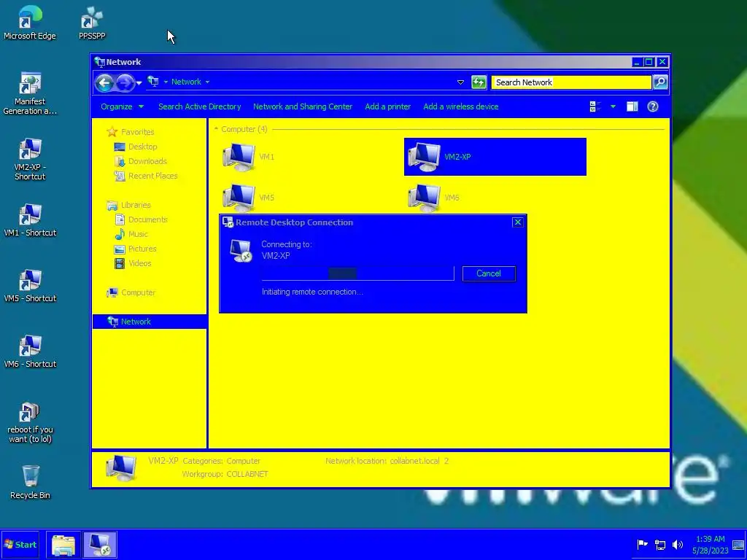Open the view options dropdown arrow
This screenshot has width=747, height=560.
click(613, 106)
